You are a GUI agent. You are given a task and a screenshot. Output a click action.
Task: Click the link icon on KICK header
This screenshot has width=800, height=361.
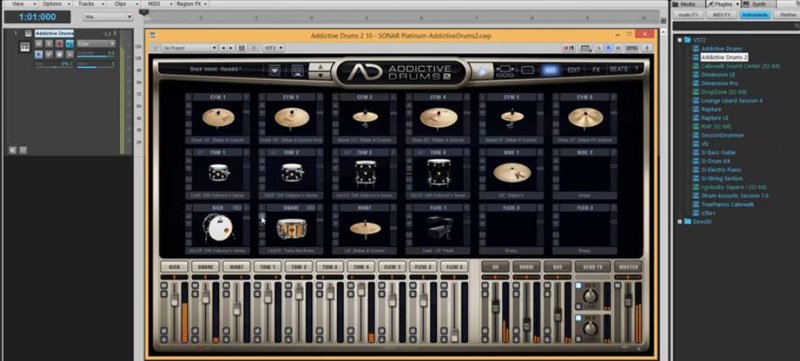[x=237, y=208]
